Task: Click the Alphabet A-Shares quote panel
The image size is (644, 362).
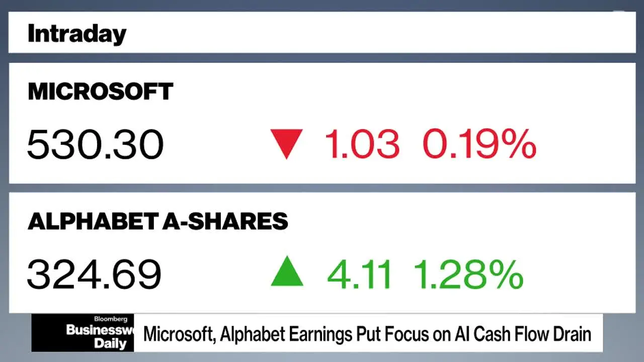Action: [x=322, y=251]
